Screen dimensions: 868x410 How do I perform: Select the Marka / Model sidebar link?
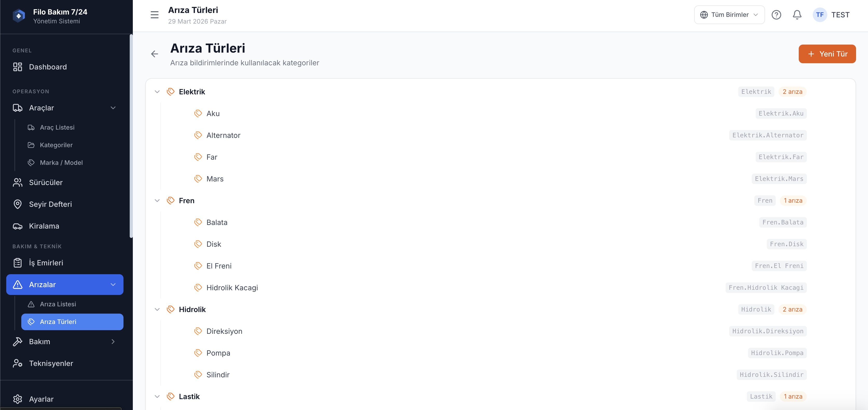click(x=61, y=163)
